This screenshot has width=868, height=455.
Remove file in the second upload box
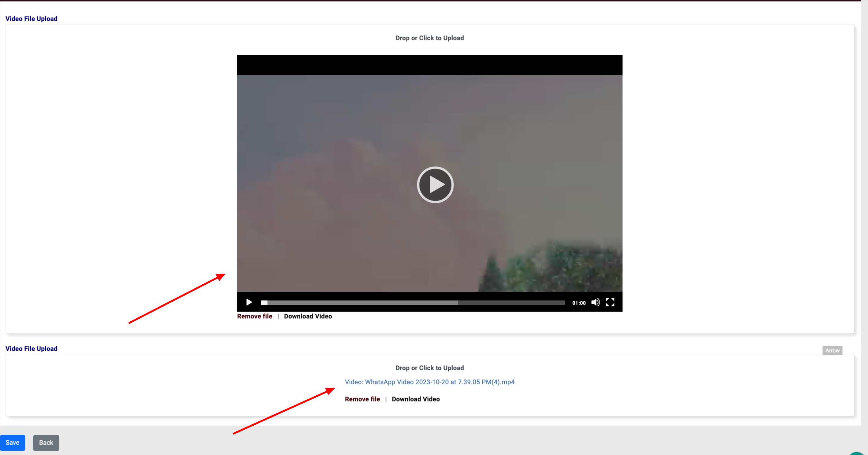(x=362, y=399)
